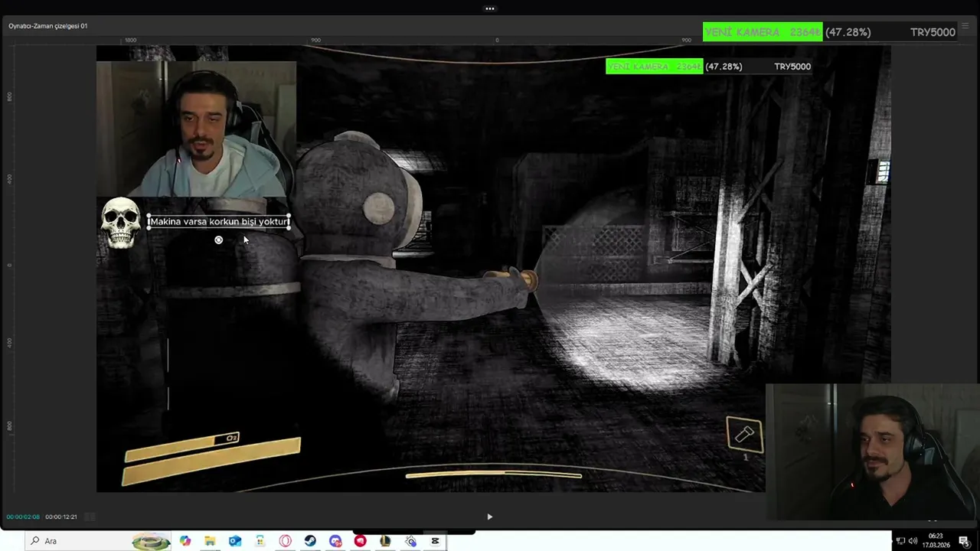Click the (47.28%) label in the preview

pos(724,67)
